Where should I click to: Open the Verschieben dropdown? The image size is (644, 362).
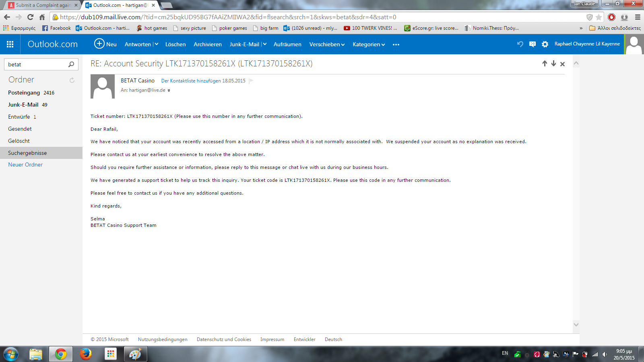coord(327,44)
